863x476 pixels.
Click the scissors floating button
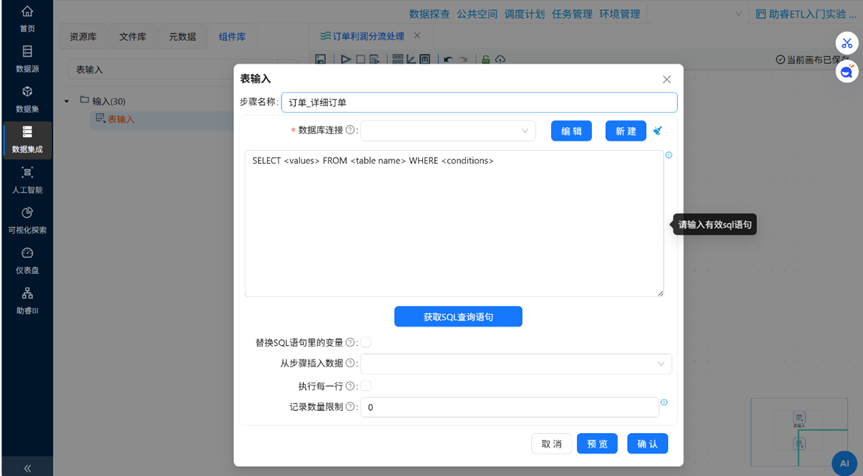coord(846,43)
